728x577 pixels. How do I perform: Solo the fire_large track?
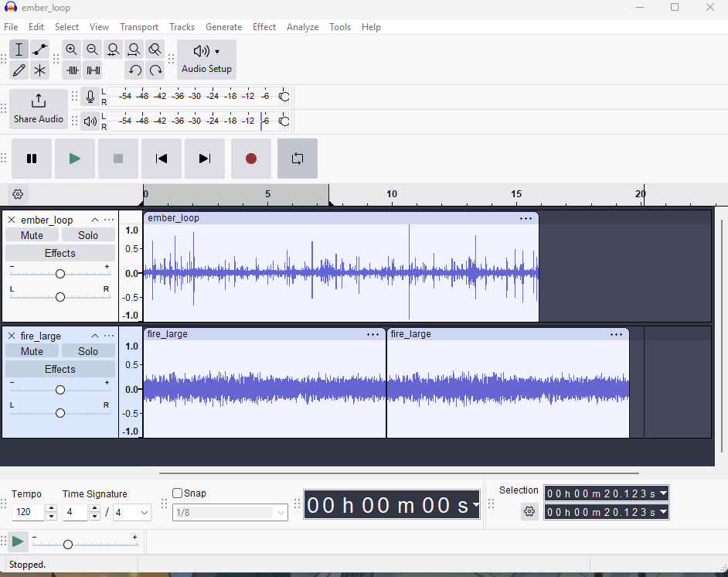88,351
